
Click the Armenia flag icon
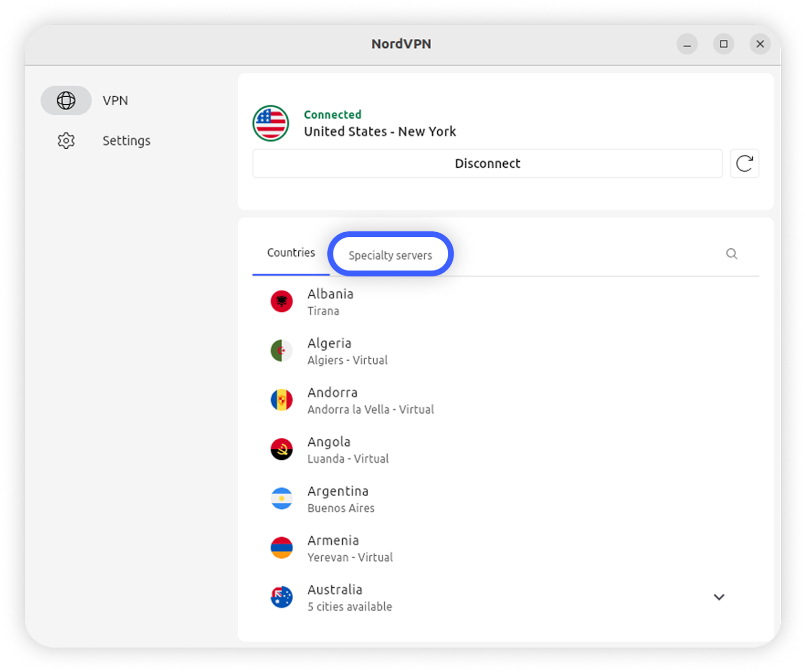[282, 548]
